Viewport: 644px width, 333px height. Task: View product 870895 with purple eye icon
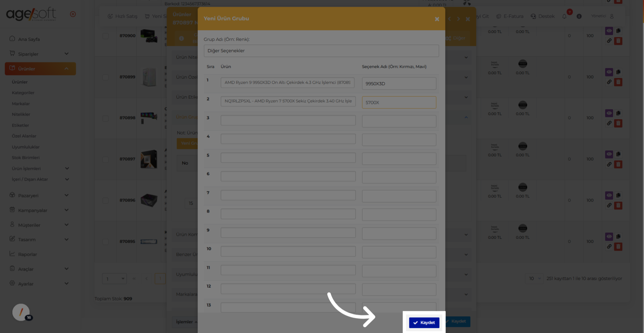click(x=609, y=237)
